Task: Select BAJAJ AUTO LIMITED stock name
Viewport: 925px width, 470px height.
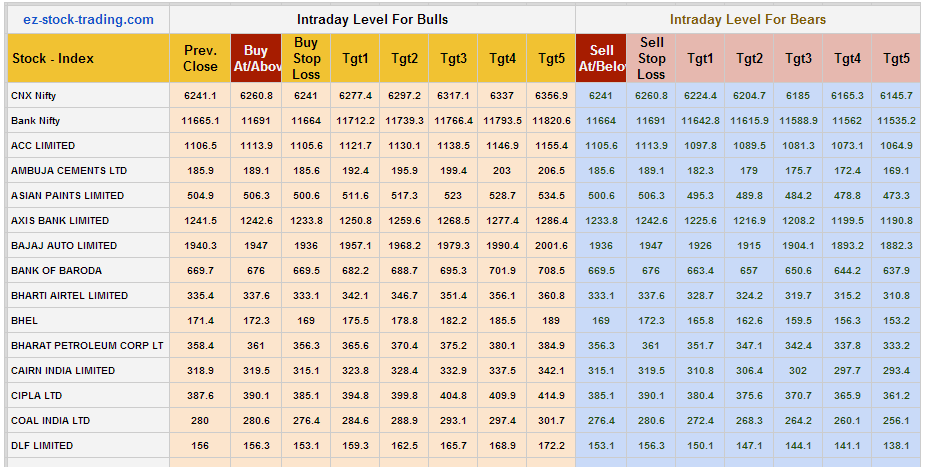Action: point(64,246)
